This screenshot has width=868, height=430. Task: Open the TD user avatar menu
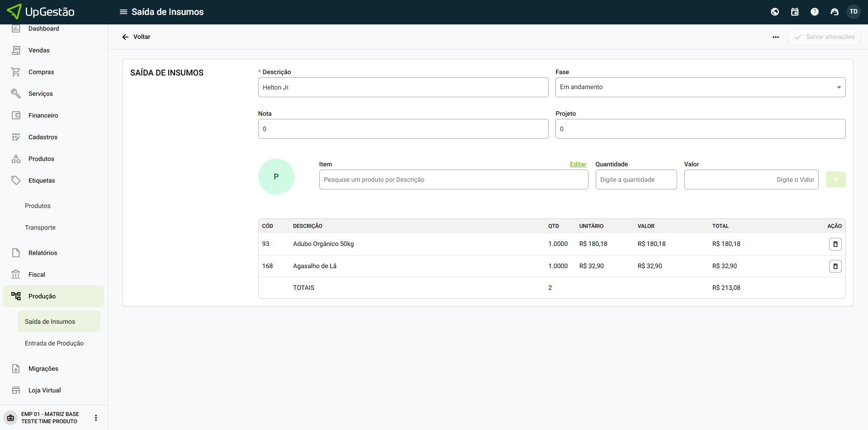(854, 12)
